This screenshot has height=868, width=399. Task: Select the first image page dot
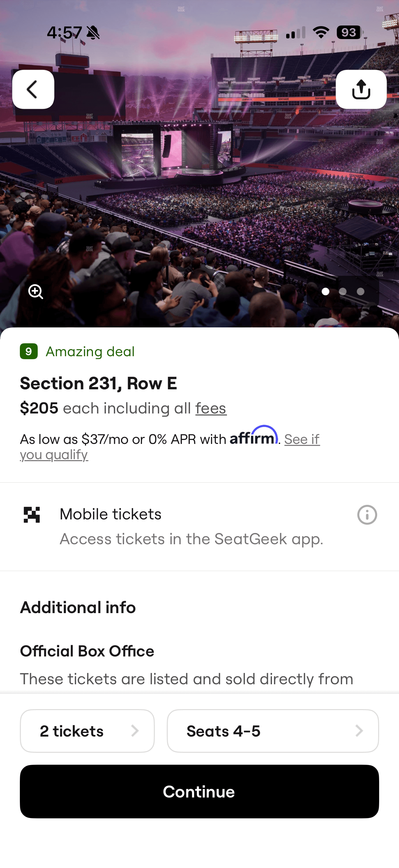coord(325,291)
